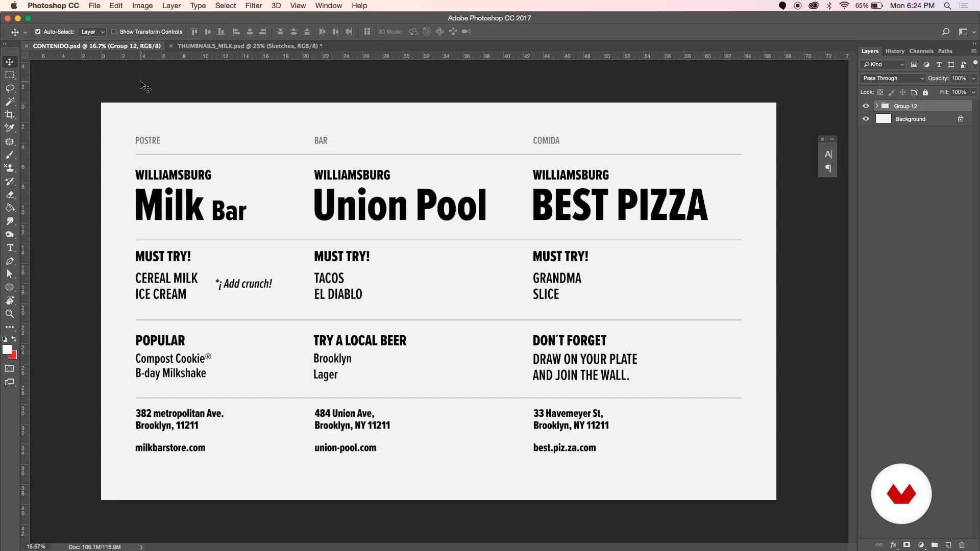Toggle layer filtering on/off switch

975,63
